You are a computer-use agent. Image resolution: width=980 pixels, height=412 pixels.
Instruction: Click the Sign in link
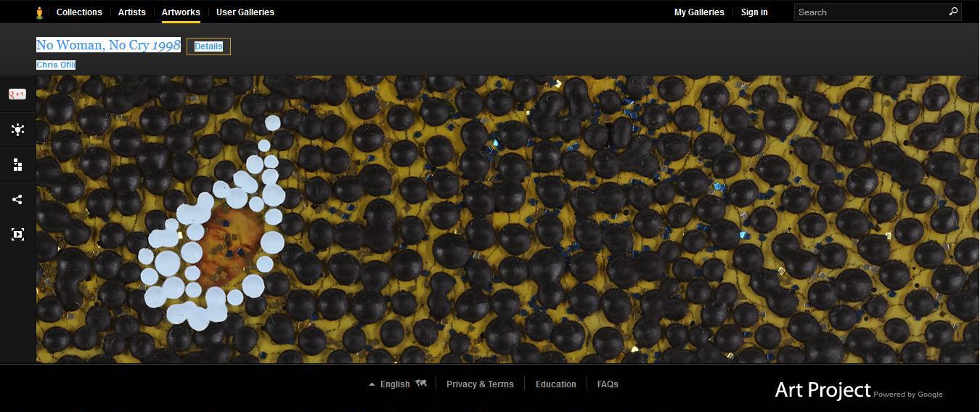click(754, 12)
